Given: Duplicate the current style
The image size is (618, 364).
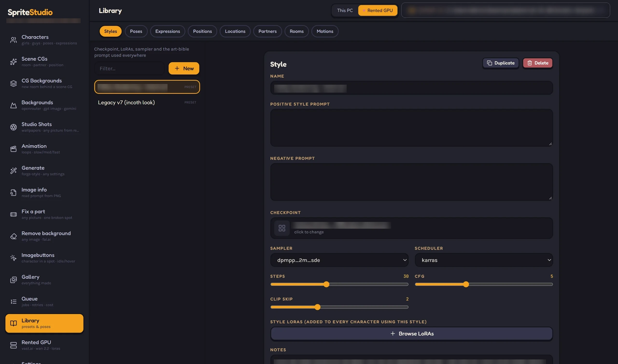Looking at the screenshot, I should point(501,63).
